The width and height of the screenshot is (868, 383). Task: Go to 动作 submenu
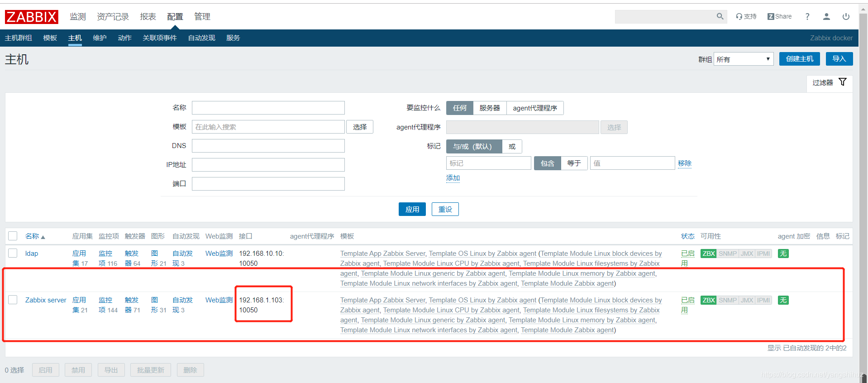point(124,38)
